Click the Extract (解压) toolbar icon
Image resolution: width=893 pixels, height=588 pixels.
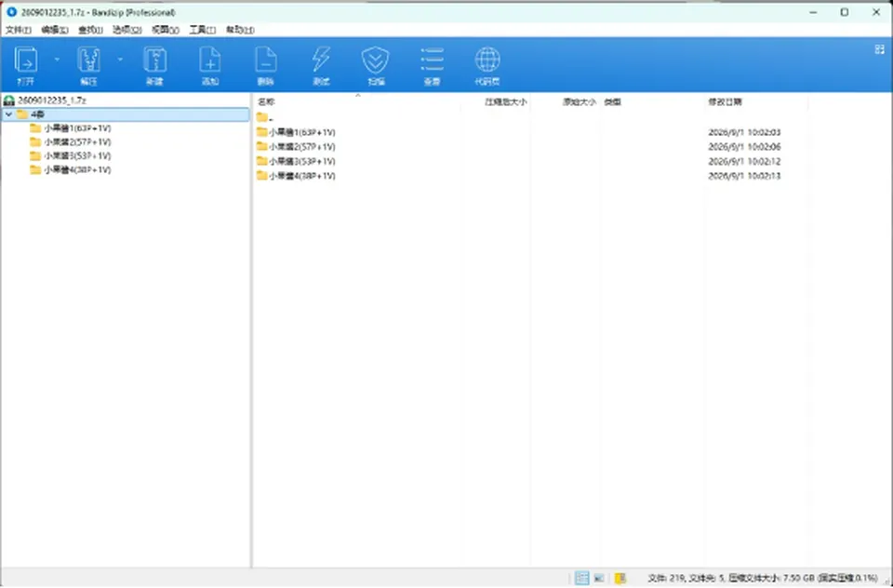(x=89, y=65)
